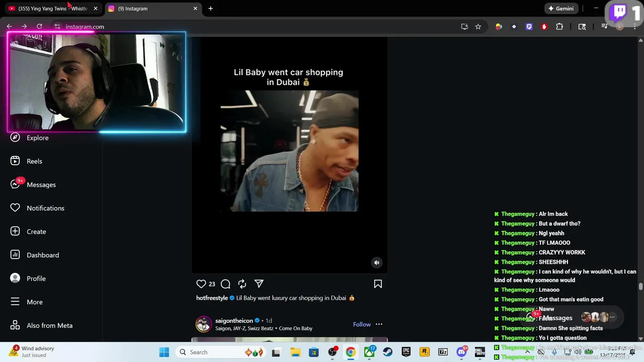Viewport: 644px width, 362px height.
Task: Click the taskbar Search box
Action: (x=220, y=352)
